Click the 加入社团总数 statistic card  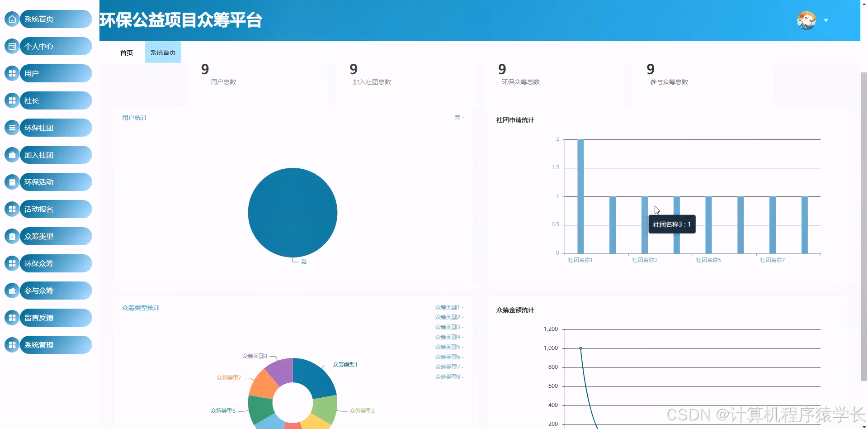point(406,84)
